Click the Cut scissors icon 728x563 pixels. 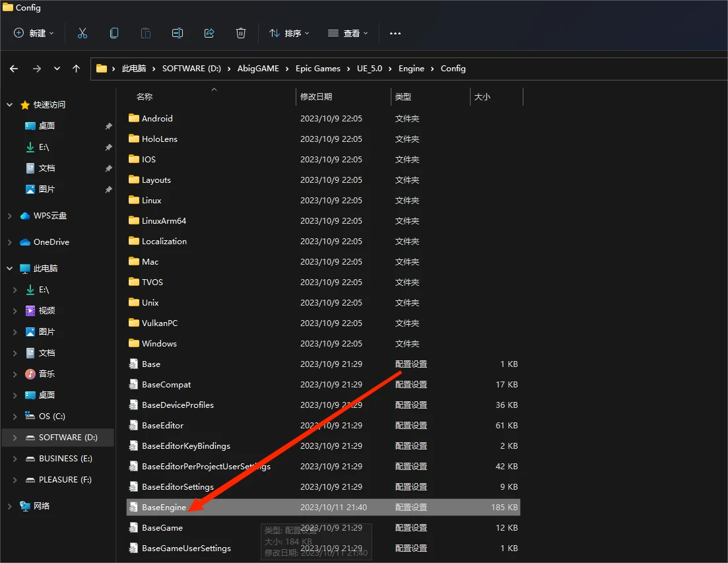(x=83, y=33)
